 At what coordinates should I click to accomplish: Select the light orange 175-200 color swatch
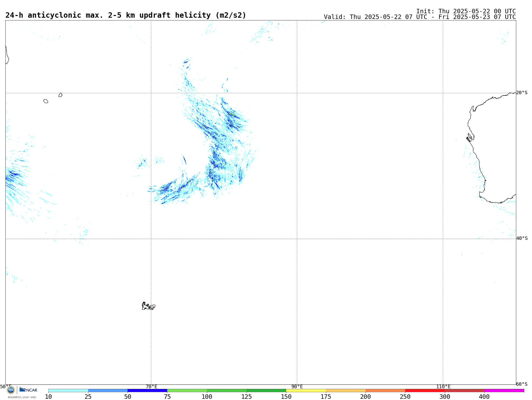coord(346,390)
